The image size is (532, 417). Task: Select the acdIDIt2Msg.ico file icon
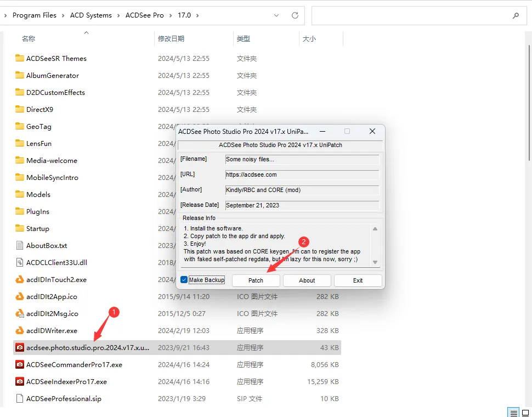[20, 313]
